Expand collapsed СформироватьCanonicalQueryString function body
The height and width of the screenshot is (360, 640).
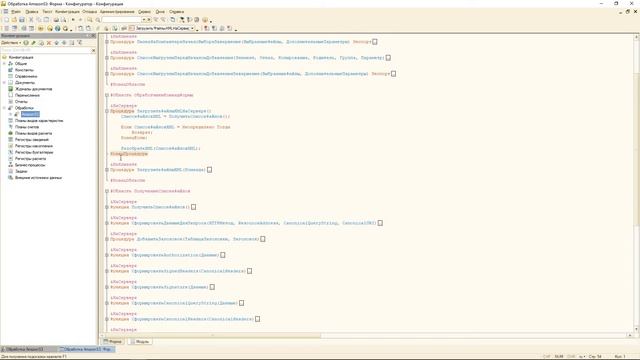pos(242,303)
